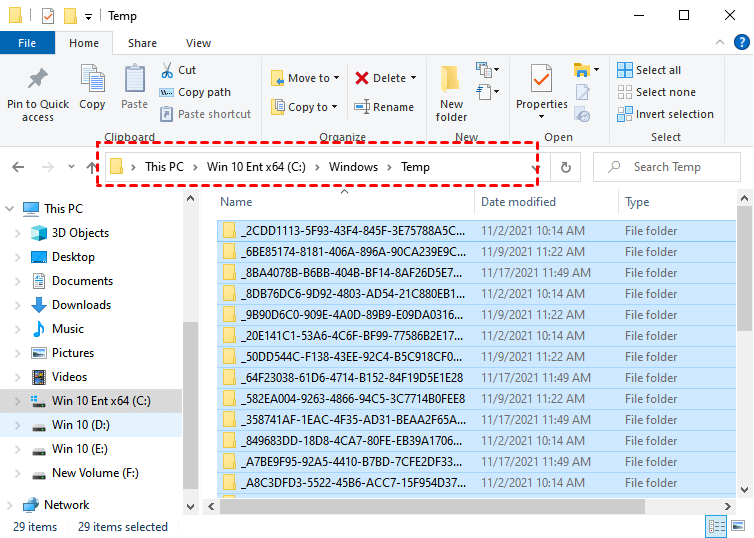Open the File menu tab

(x=27, y=43)
